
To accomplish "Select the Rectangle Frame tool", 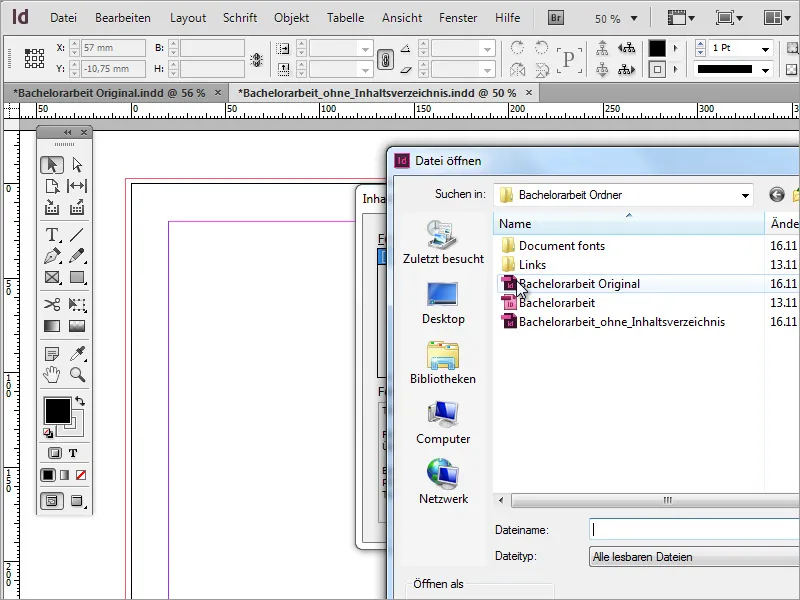I will pos(52,277).
